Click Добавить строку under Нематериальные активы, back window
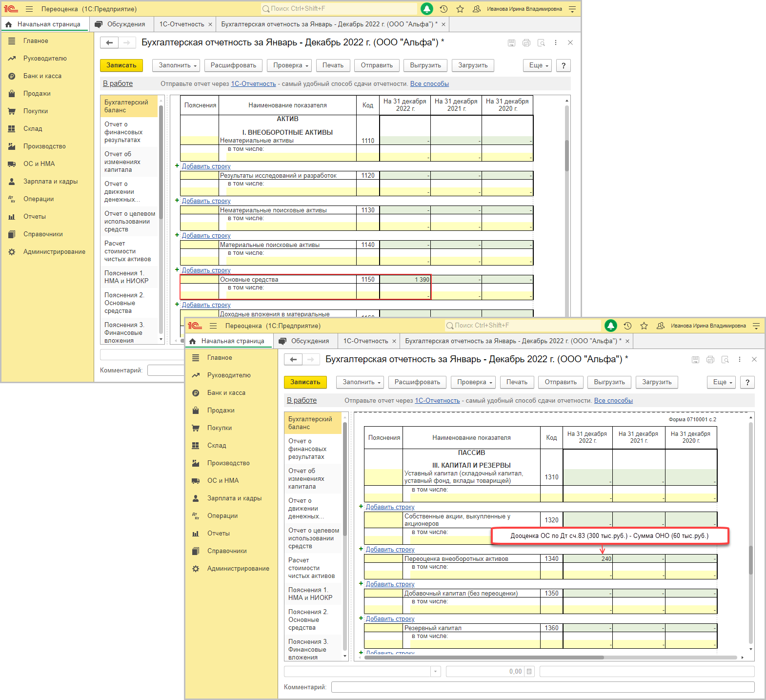This screenshot has height=700, width=766. click(206, 166)
